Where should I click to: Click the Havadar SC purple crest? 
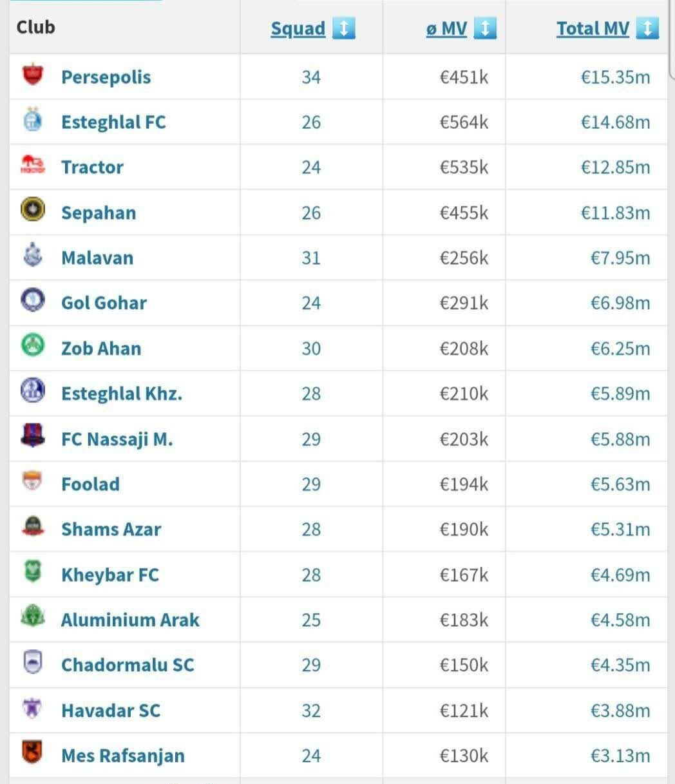[32, 708]
